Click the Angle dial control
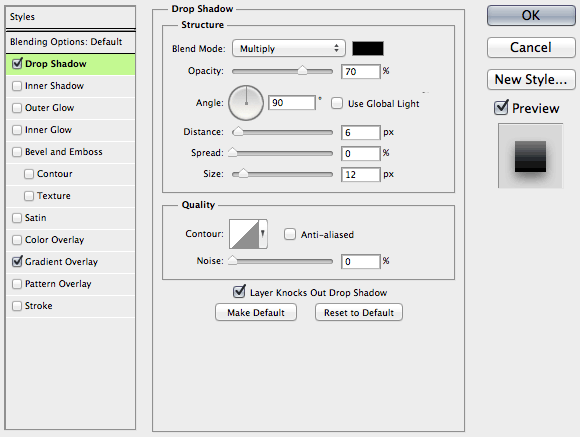The image size is (580, 437). 246,103
